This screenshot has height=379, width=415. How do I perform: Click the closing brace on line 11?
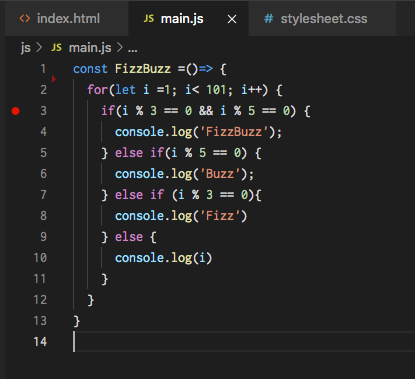click(x=105, y=279)
